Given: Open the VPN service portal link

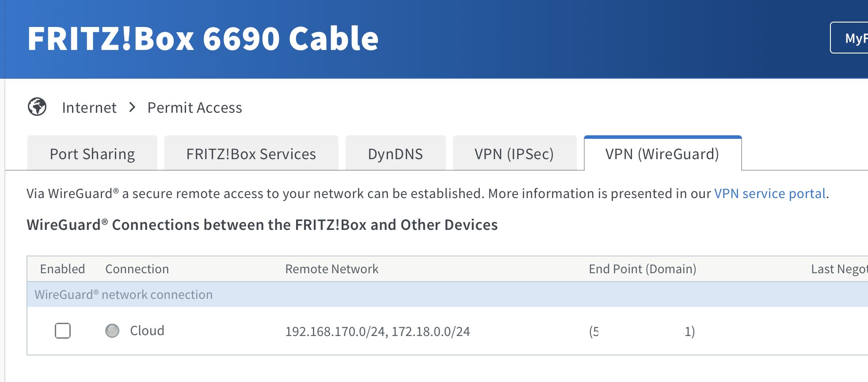Looking at the screenshot, I should coord(770,194).
